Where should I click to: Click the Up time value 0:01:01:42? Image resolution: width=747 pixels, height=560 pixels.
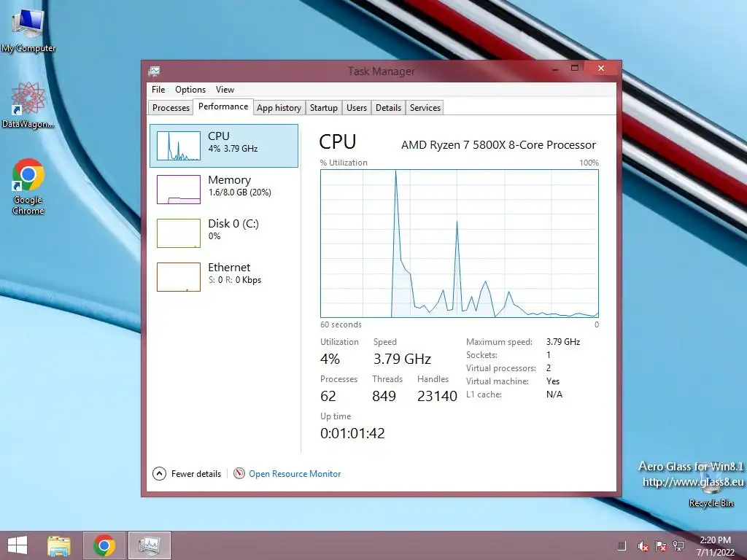352,433
